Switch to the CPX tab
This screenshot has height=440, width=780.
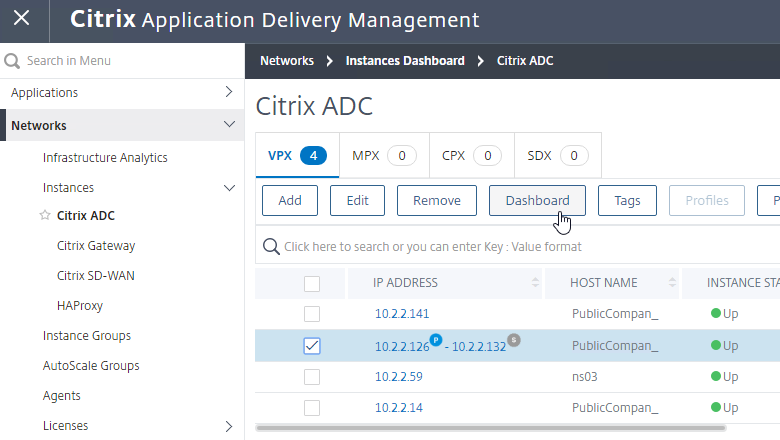[472, 155]
